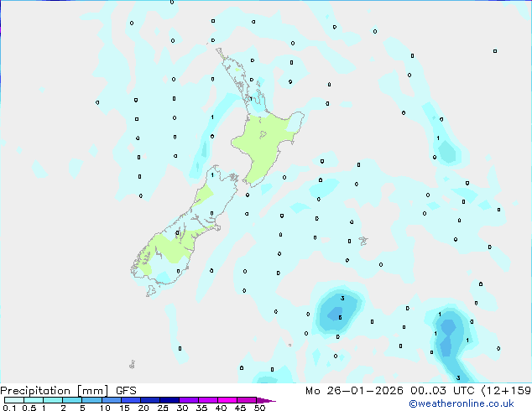This screenshot has width=532, height=411.
Task: Select the 40–45 mm magenta legend swatch
Action: [227, 400]
